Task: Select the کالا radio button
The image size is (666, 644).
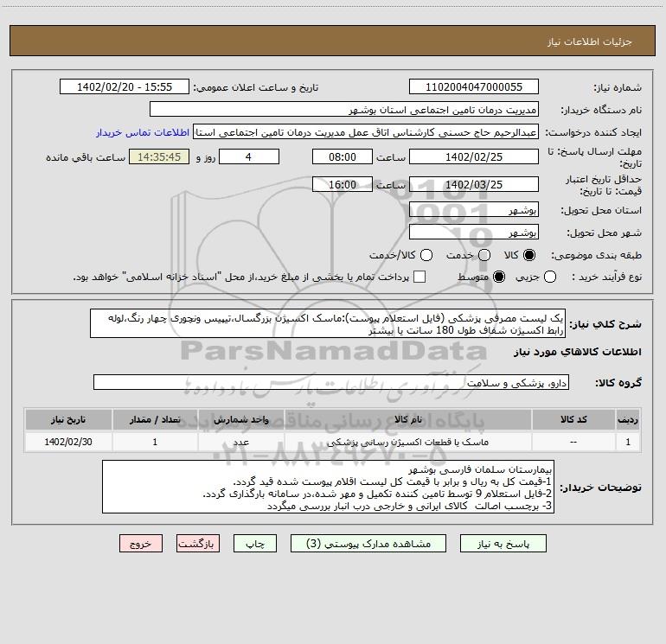Action: 529,255
